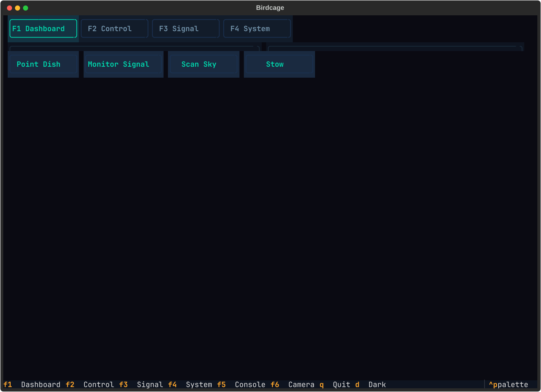This screenshot has height=392, width=541.
Task: Toggle Dark mode in the footer
Action: tap(377, 384)
